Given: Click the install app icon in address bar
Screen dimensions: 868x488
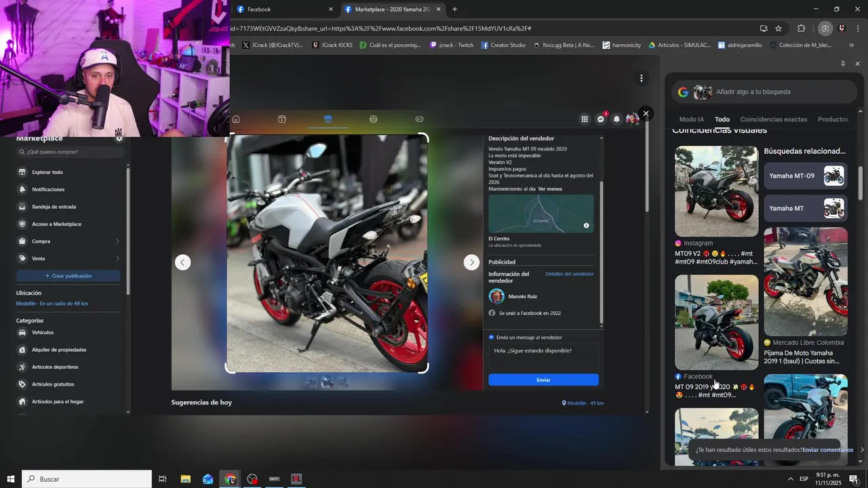Looking at the screenshot, I should coord(764,28).
